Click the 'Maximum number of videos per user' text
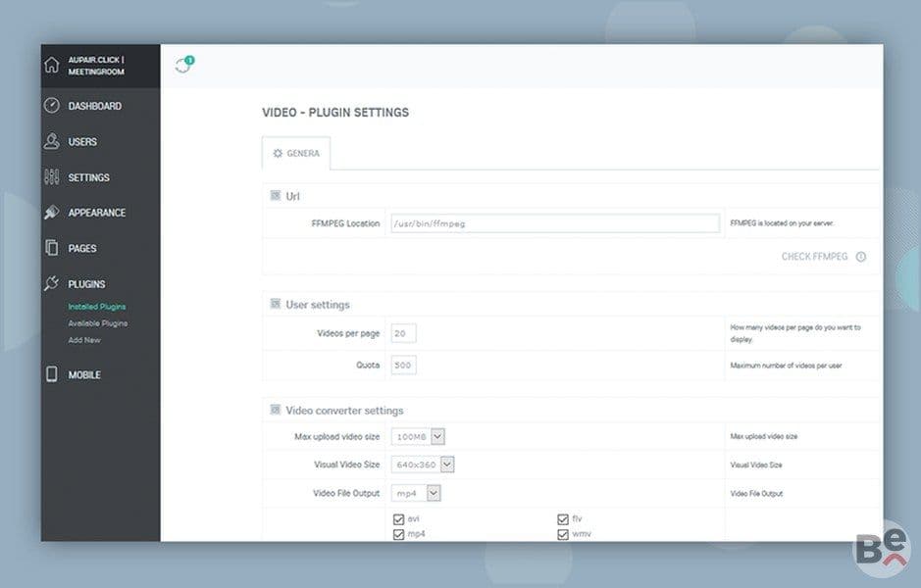The image size is (921, 588). [786, 366]
